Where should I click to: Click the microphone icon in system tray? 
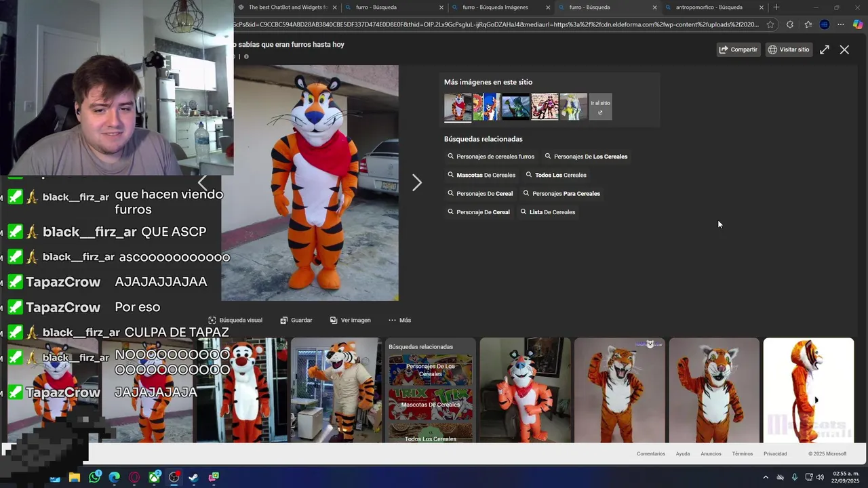[x=795, y=477]
